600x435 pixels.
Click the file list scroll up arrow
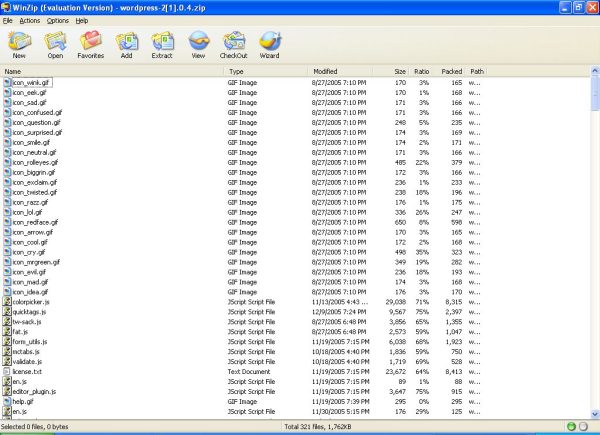(595, 71)
